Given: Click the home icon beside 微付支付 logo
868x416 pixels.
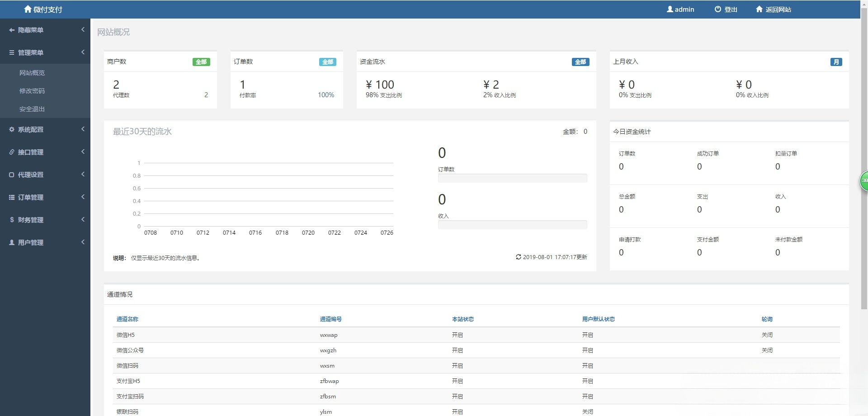Looking at the screenshot, I should (28, 9).
